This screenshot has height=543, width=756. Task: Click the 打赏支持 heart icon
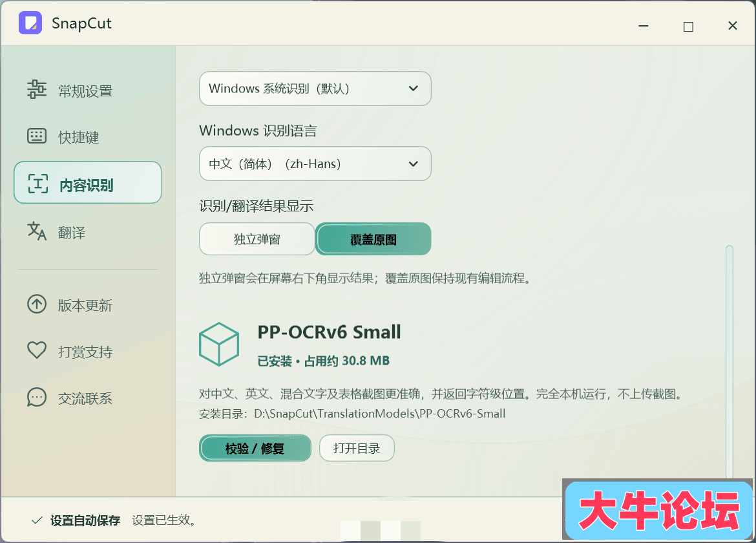[37, 350]
